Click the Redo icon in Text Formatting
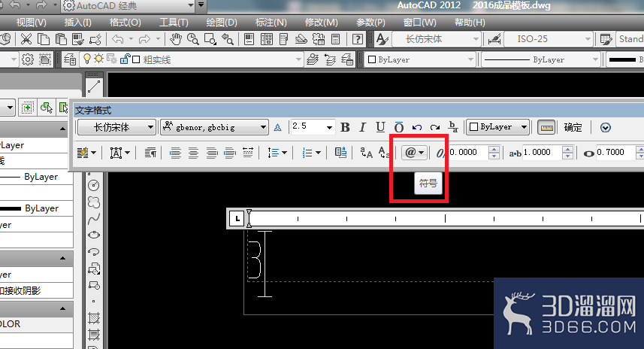The image size is (644, 349). (x=435, y=127)
